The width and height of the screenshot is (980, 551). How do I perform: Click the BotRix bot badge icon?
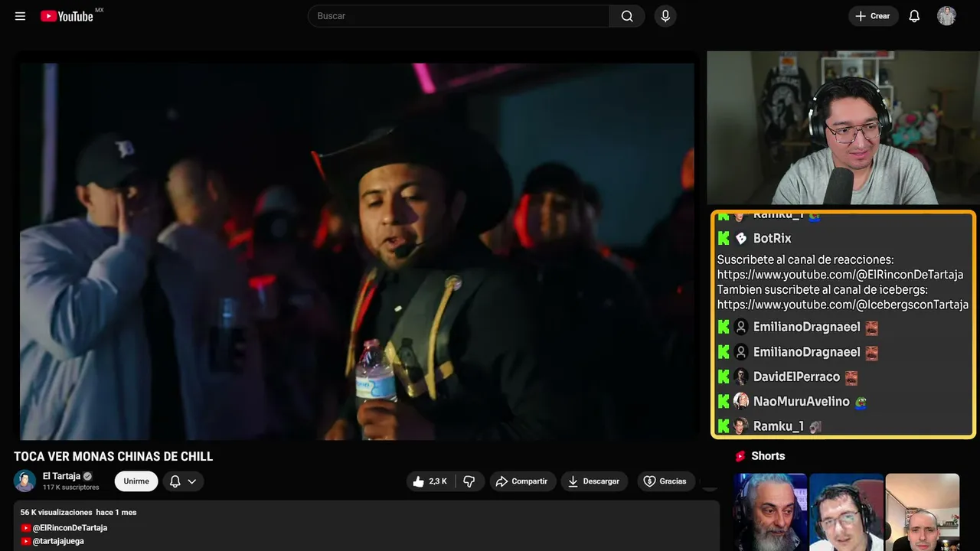(741, 239)
